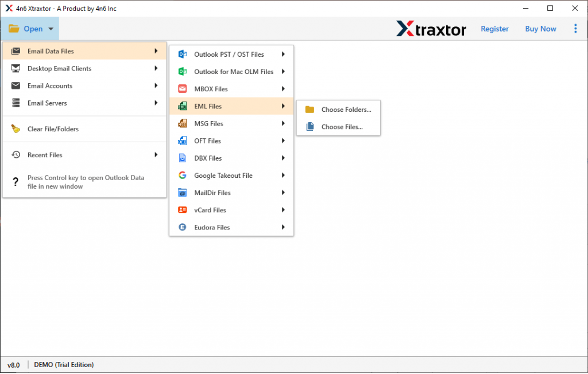Open the Xtraxtor logo
588x374 pixels.
[431, 29]
